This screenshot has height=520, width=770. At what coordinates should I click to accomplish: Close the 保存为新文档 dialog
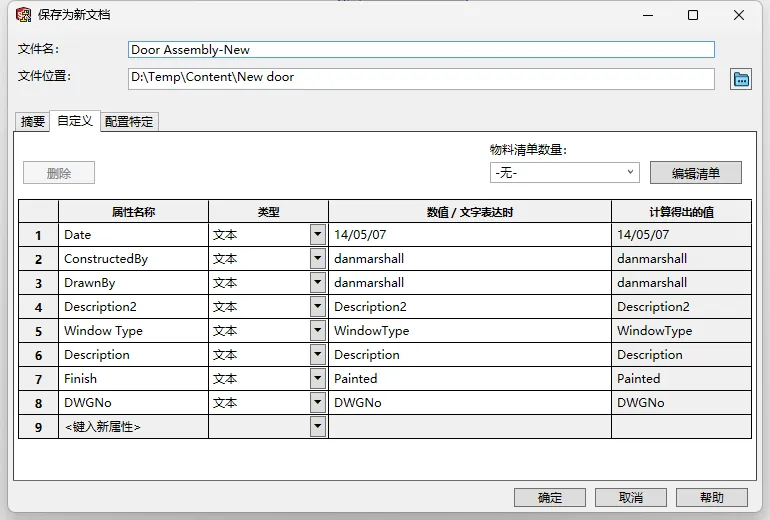(x=739, y=15)
